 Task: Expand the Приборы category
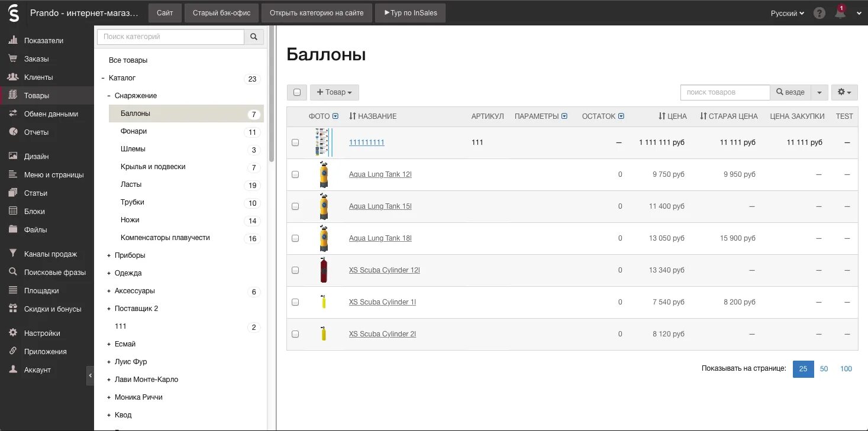tap(109, 255)
